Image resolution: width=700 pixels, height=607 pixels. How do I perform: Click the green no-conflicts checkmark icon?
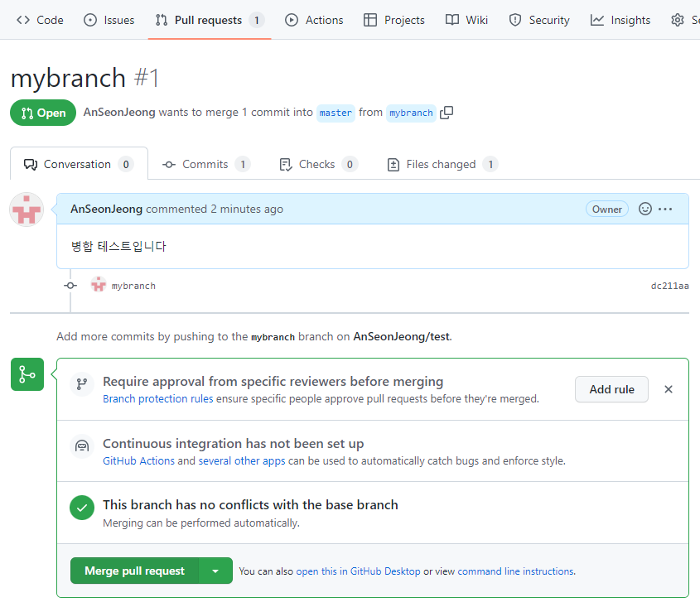[82, 508]
